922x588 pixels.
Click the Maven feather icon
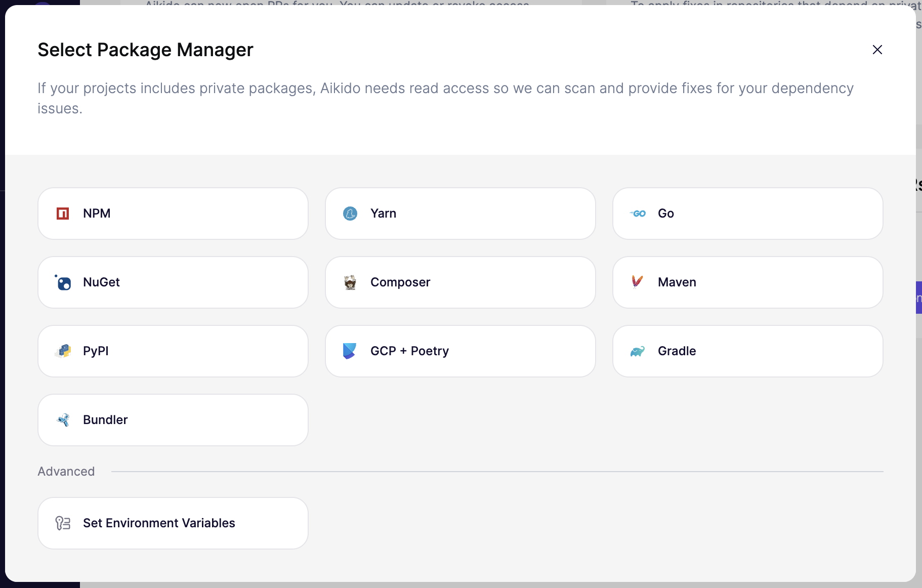[x=638, y=282]
